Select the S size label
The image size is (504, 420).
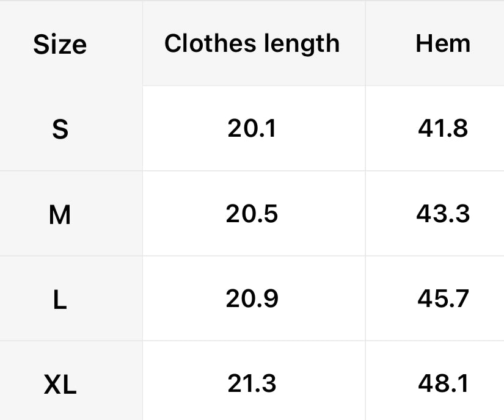[60, 129]
